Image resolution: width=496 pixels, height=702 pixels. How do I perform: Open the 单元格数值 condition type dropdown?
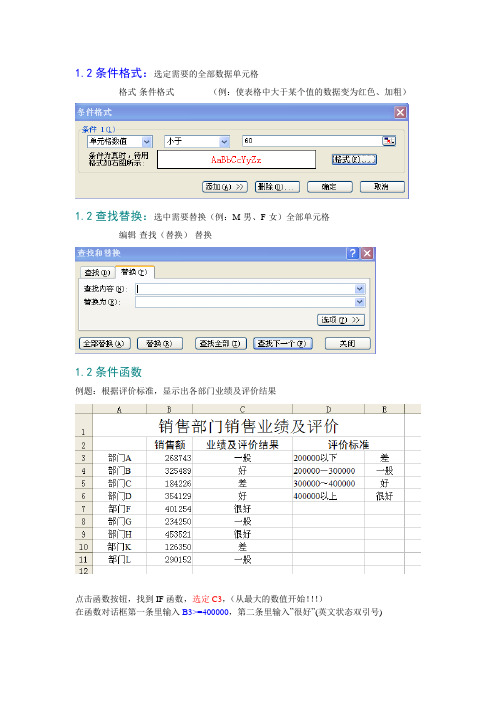coord(147,141)
